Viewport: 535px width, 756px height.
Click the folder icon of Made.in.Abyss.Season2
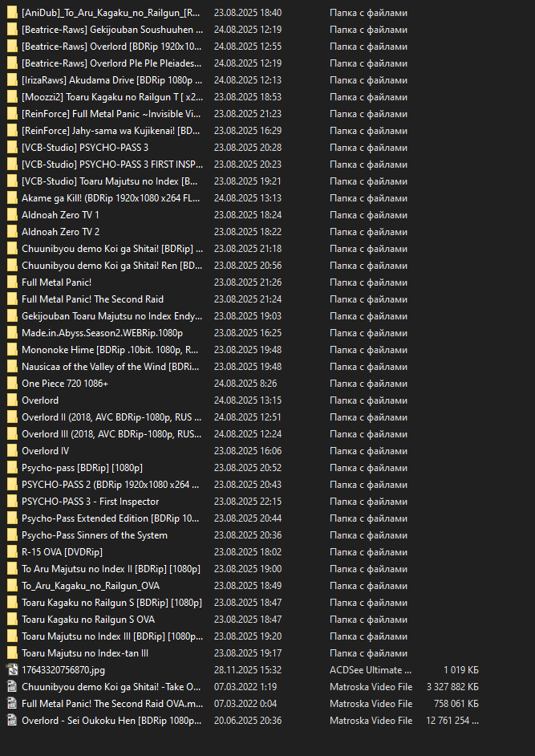coord(12,333)
